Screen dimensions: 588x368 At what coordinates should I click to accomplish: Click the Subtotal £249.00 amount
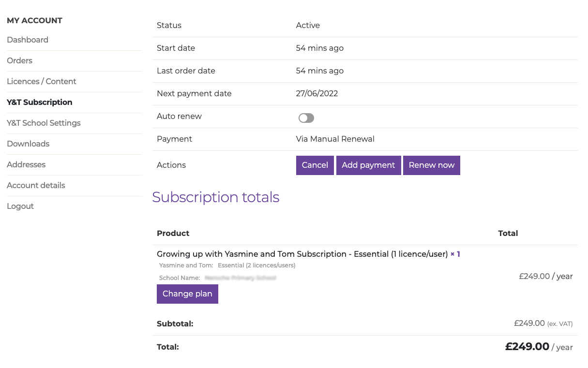pos(529,323)
